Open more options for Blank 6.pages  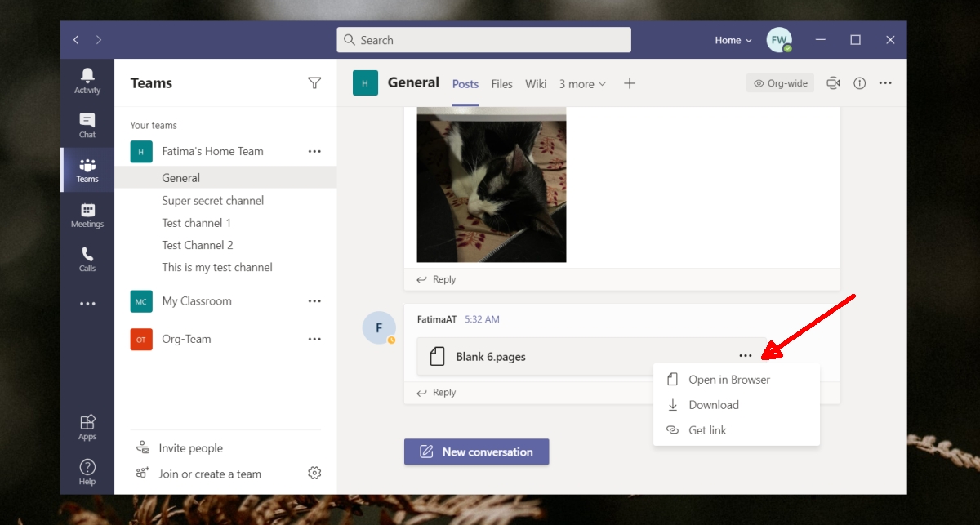click(745, 355)
